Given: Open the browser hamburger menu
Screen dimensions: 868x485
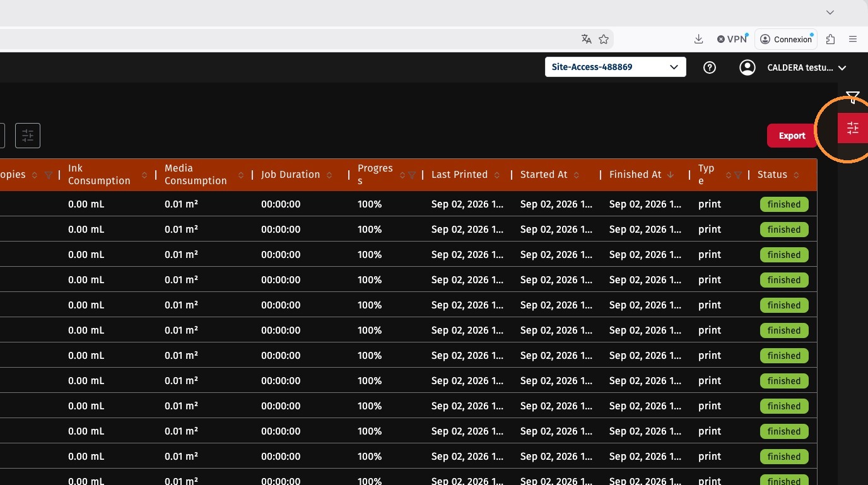Looking at the screenshot, I should click(853, 39).
